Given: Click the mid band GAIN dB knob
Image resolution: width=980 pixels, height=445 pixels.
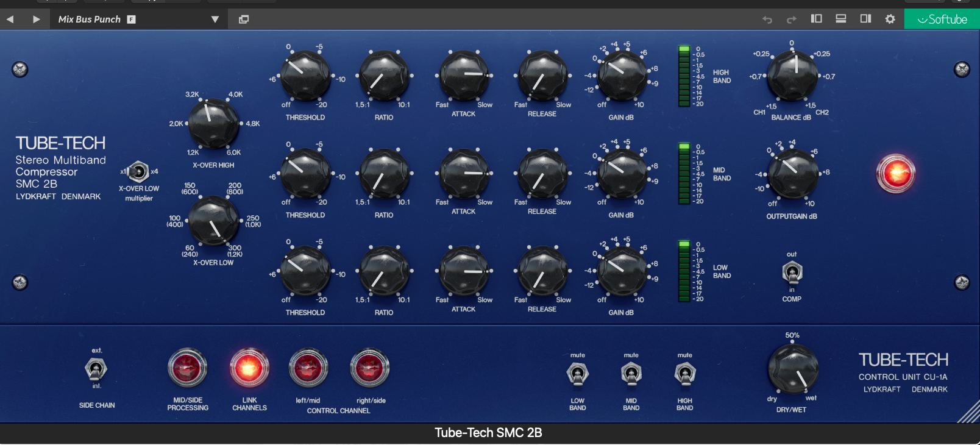Looking at the screenshot, I should click(x=622, y=173).
